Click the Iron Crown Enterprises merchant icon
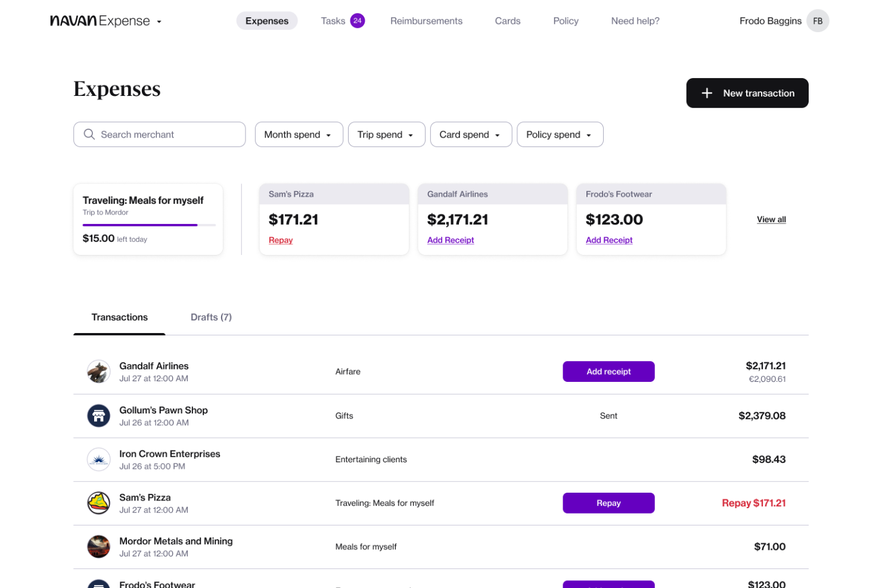This screenshot has height=588, width=882. [99, 459]
